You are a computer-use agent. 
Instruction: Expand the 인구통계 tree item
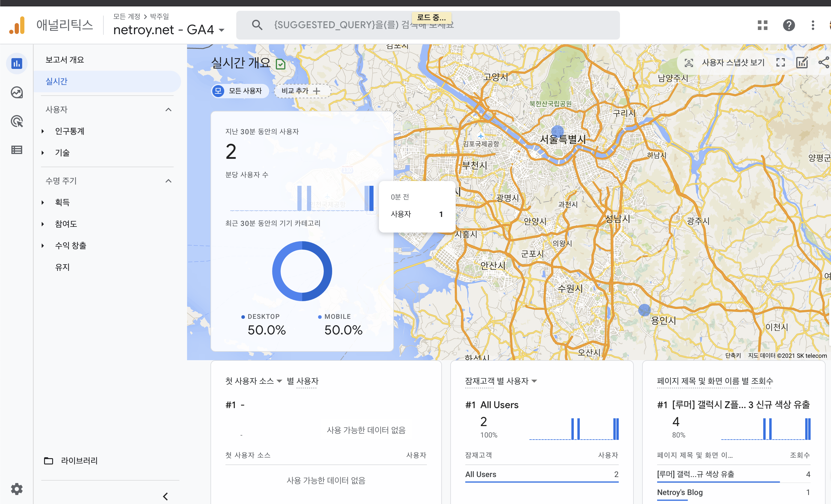point(43,131)
